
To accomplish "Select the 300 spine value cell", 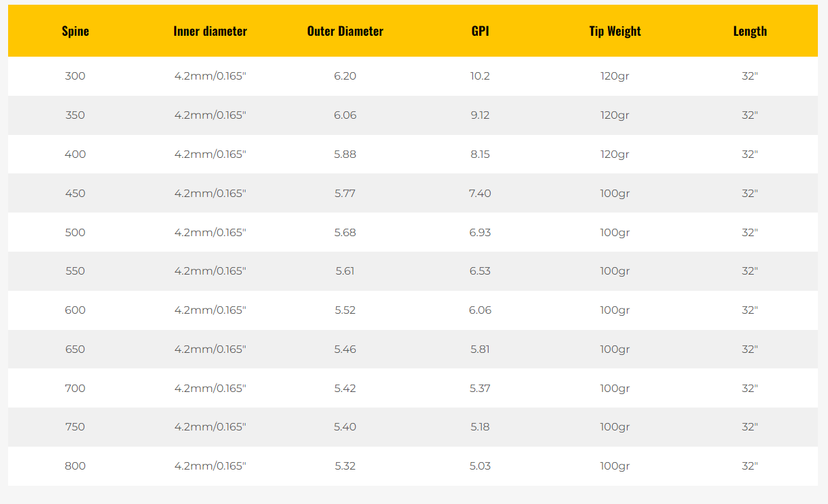I will tap(75, 76).
